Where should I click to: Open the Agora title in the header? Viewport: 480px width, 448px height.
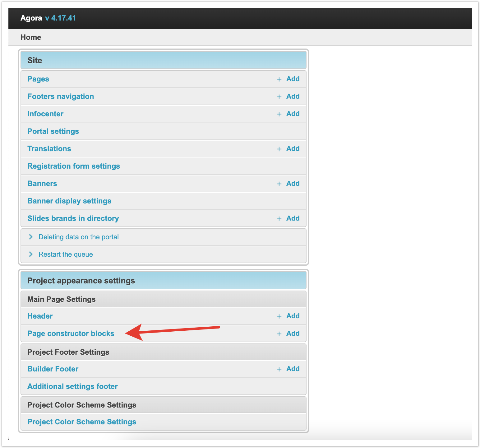pyautogui.click(x=31, y=18)
